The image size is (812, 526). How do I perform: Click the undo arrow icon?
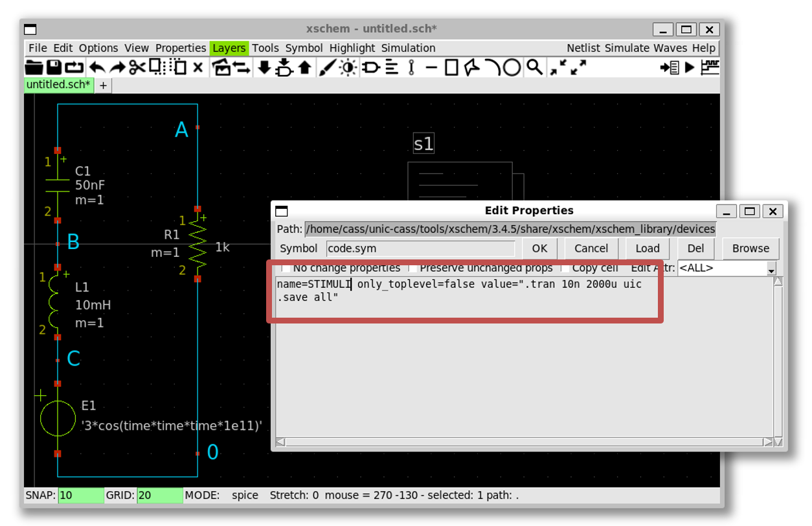[x=96, y=67]
